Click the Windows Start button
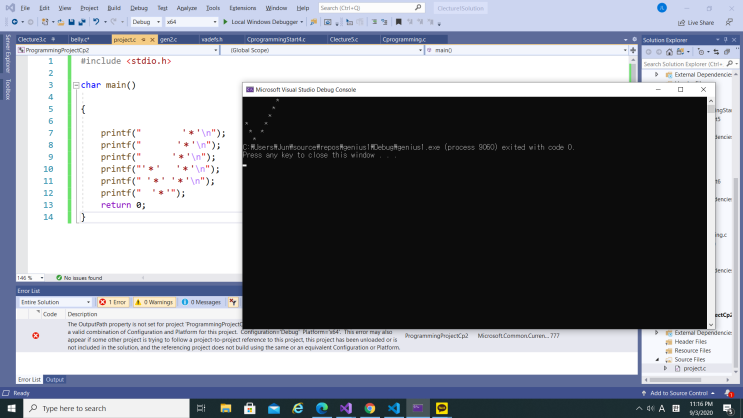 11,408
